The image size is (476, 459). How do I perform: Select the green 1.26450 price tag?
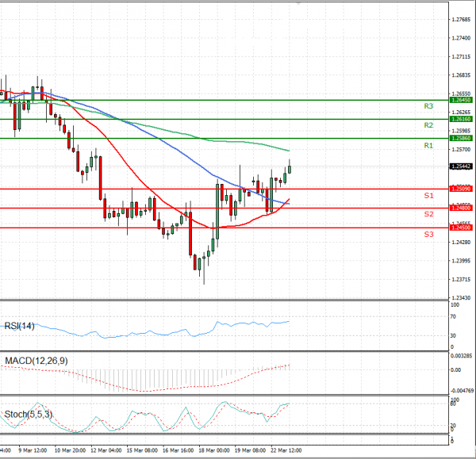point(461,100)
